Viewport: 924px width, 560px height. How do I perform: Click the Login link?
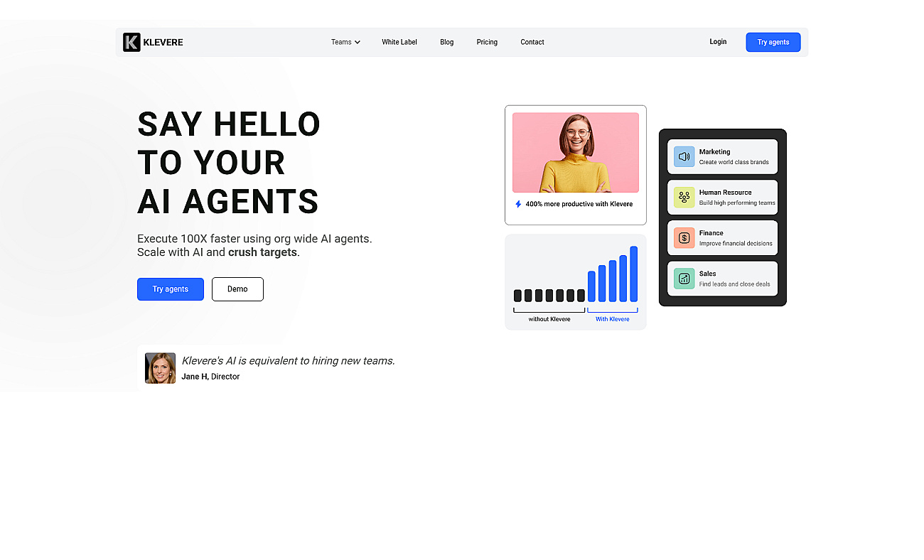[718, 42]
